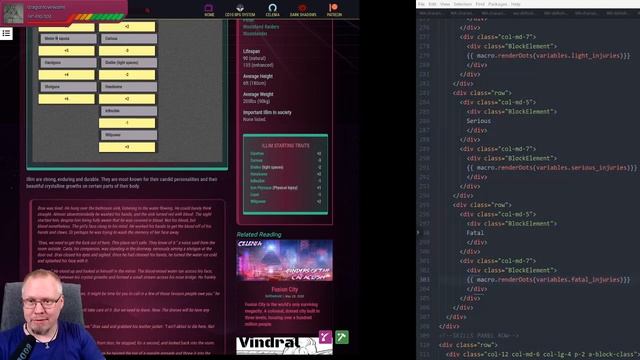
Task: Click the Curious trait label box
Action: point(129,38)
